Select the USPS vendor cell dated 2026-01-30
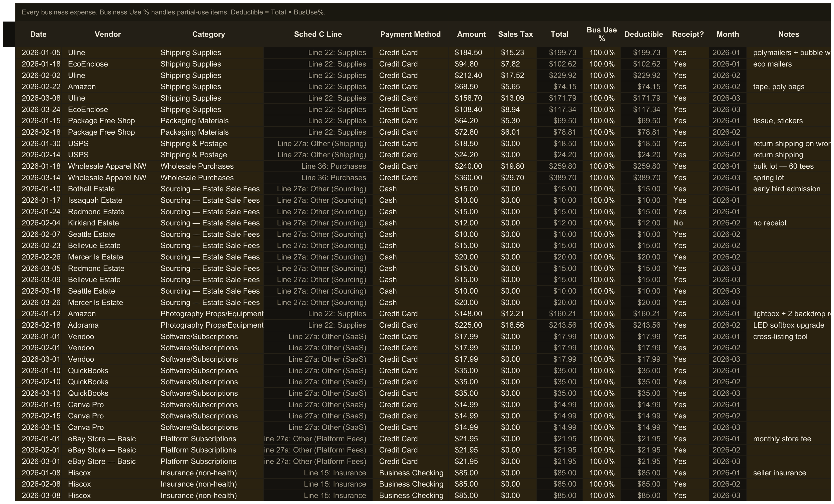Screen dimensions: 834x504 [108, 143]
